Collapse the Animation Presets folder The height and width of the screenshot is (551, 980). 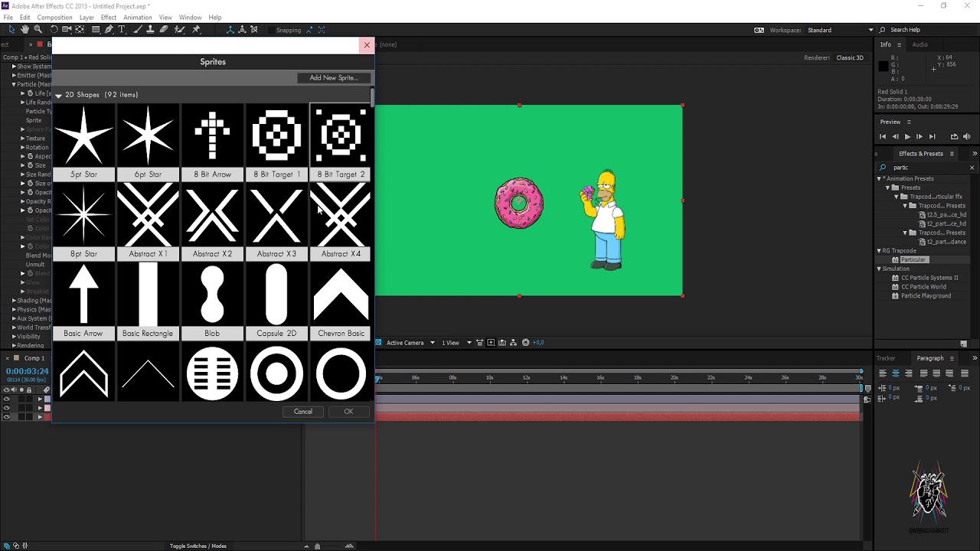click(x=879, y=178)
